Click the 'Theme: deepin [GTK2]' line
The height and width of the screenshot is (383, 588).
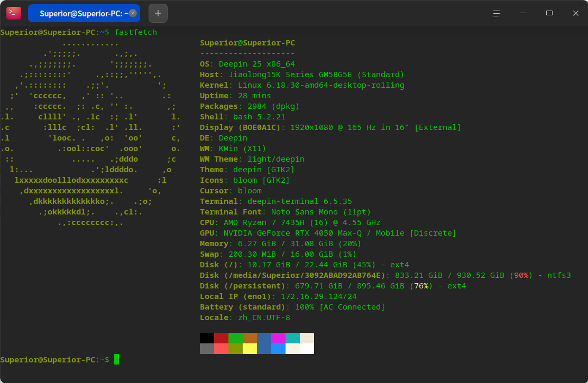[247, 170]
